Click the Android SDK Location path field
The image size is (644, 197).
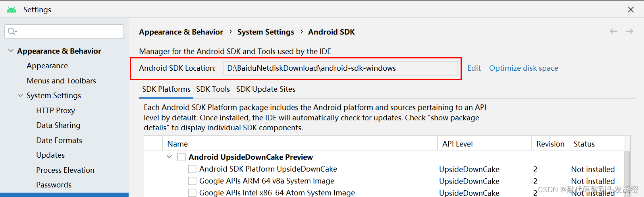click(x=341, y=68)
